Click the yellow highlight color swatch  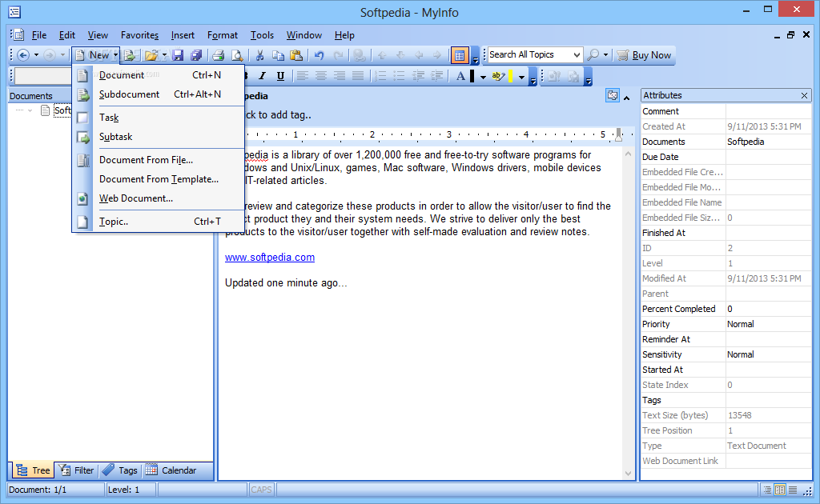click(510, 76)
